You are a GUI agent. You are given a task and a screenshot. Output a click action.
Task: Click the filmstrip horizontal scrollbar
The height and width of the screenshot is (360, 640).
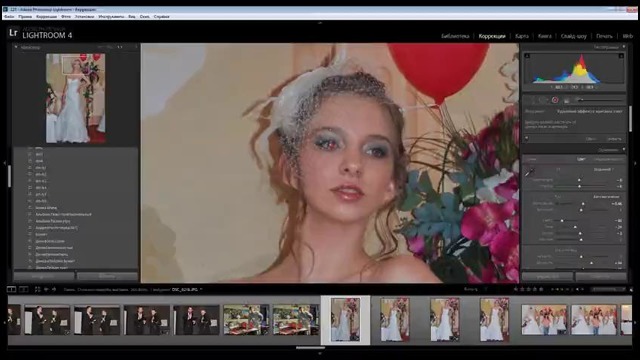[x=310, y=348]
